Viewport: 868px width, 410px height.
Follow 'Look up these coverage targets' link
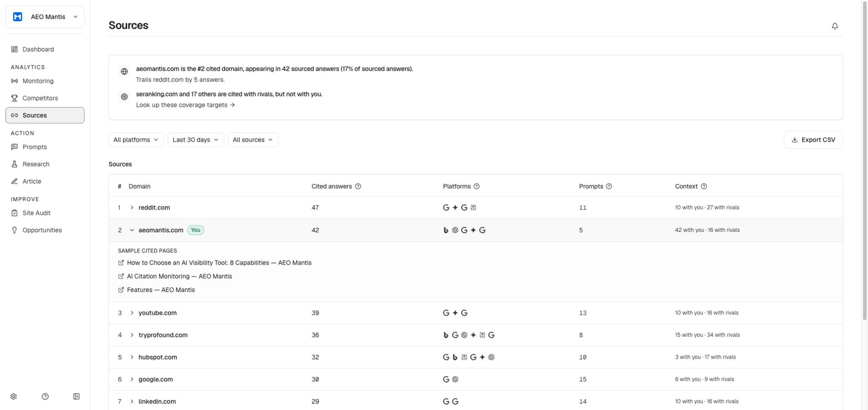coord(185,105)
